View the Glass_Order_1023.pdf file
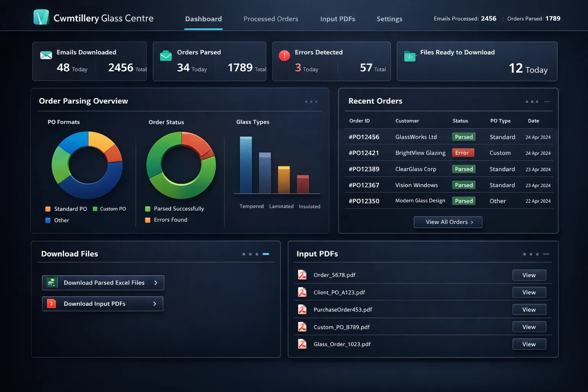Image resolution: width=588 pixels, height=392 pixels. click(529, 344)
